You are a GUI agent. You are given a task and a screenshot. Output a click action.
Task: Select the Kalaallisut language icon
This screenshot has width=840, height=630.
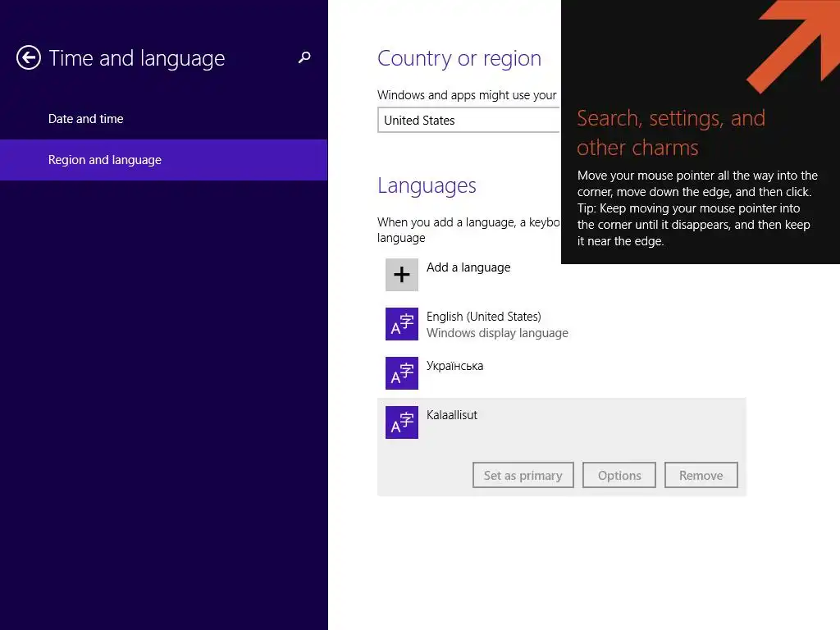point(402,422)
